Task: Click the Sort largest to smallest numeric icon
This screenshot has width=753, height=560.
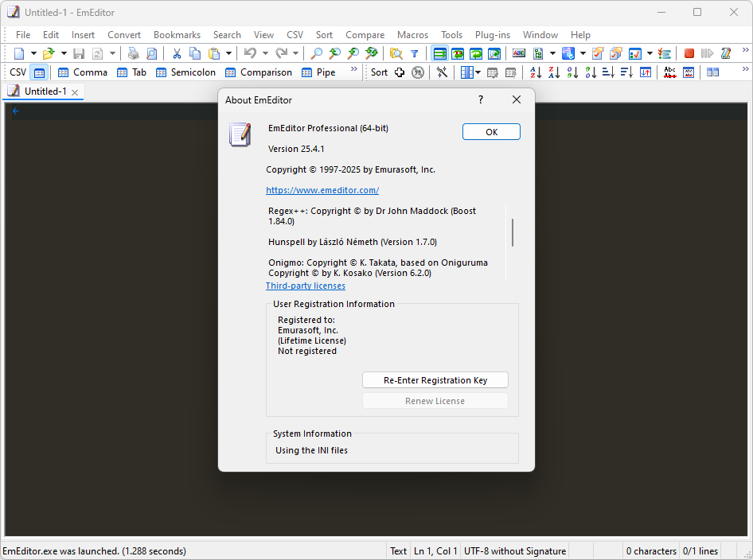Action: click(591, 72)
